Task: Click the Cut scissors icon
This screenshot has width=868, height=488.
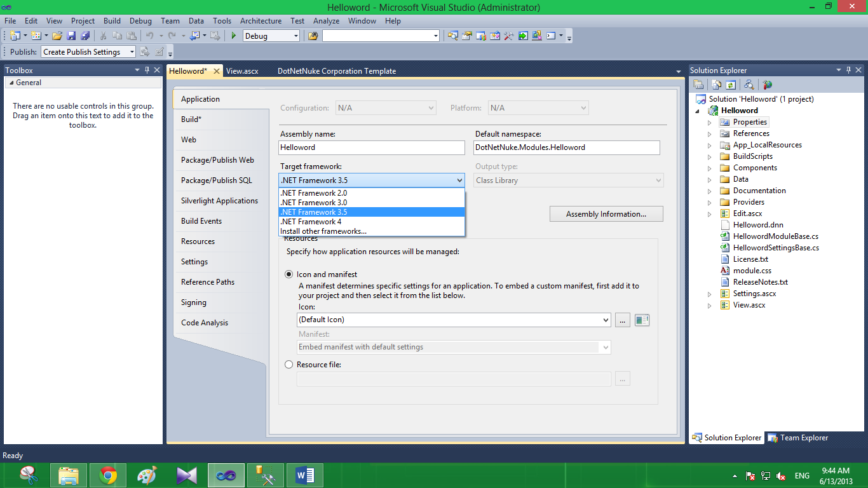Action: point(103,36)
